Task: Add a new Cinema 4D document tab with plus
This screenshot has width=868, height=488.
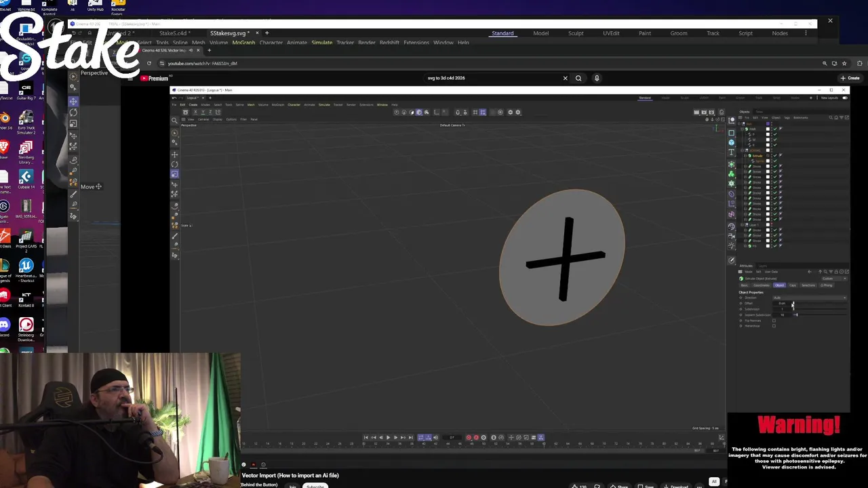Action: coord(267,33)
